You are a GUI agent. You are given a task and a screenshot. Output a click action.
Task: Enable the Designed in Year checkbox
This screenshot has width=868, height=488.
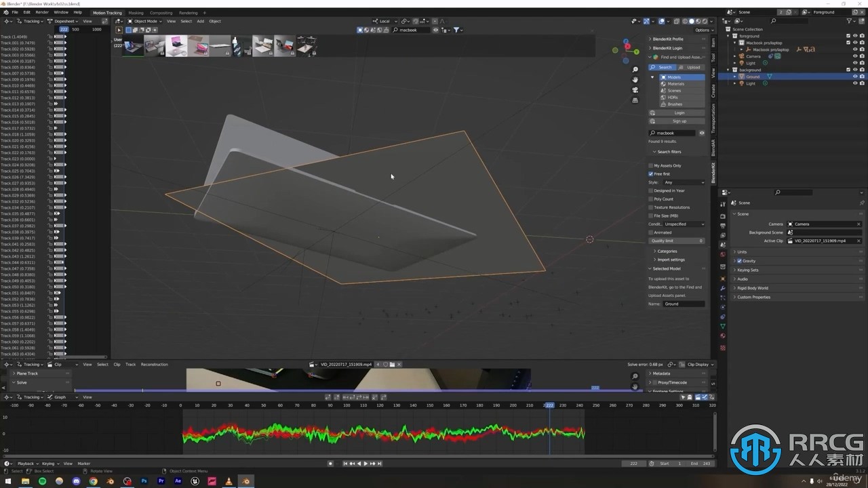(x=651, y=190)
